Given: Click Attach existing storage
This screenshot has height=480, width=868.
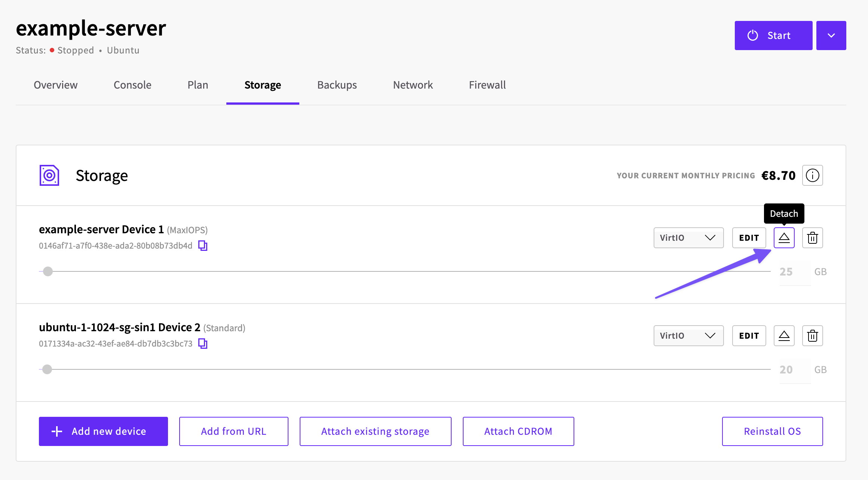Looking at the screenshot, I should coord(375,431).
